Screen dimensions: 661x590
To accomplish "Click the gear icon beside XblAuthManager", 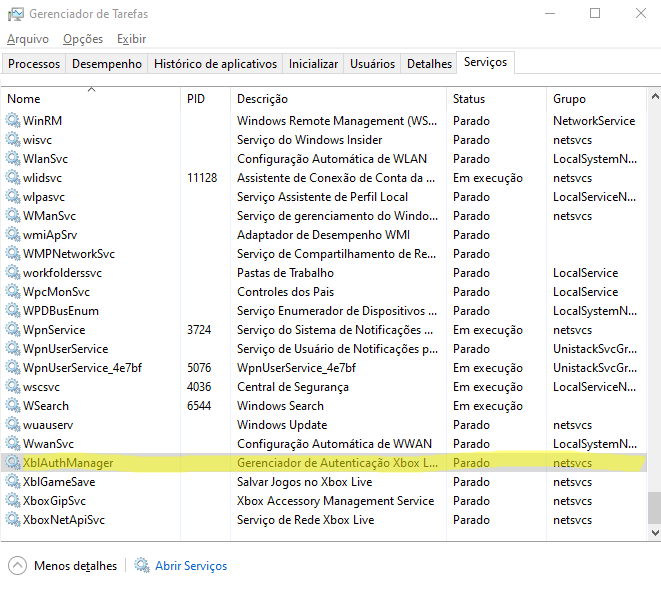I will (13, 462).
